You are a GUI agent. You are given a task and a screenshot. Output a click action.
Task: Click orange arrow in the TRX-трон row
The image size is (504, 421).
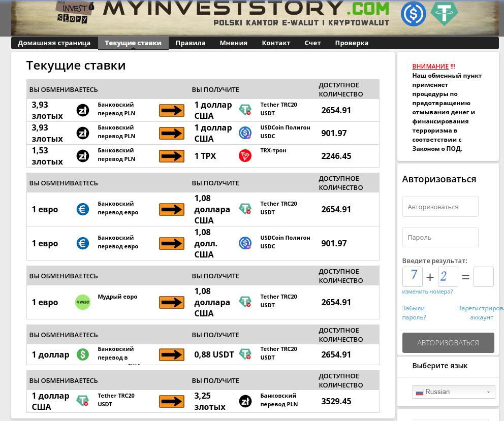point(172,156)
